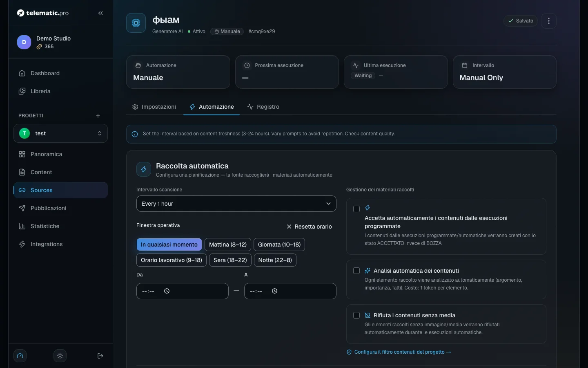
Task: Enable Analisi automatica dei contenuti checkbox
Action: click(356, 271)
